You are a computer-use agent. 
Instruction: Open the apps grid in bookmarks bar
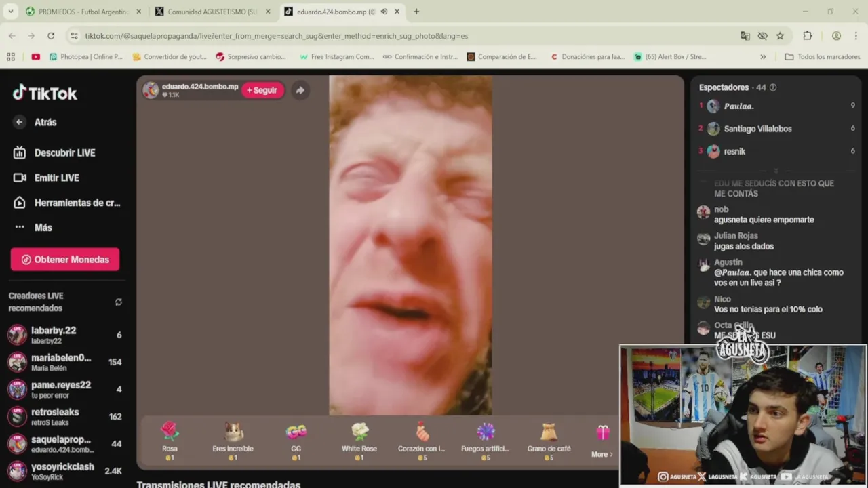point(11,57)
